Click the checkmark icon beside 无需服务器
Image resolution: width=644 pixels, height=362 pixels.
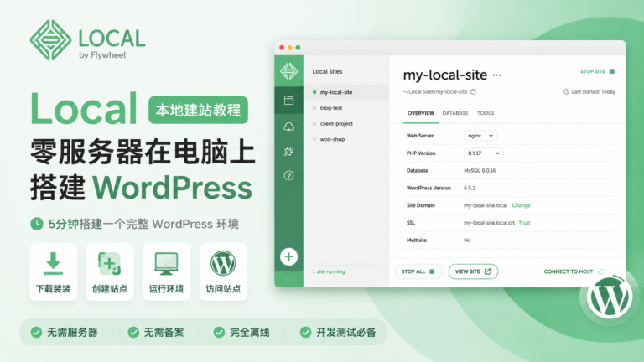point(36,332)
